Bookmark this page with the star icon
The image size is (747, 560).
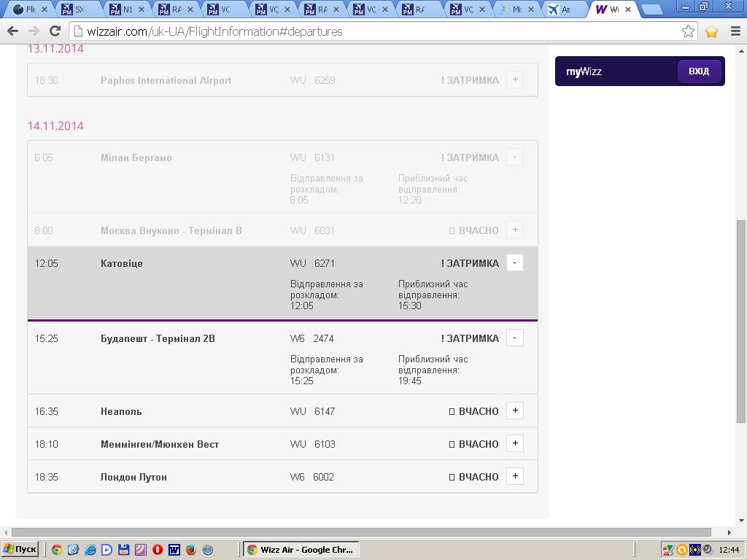coord(688,31)
